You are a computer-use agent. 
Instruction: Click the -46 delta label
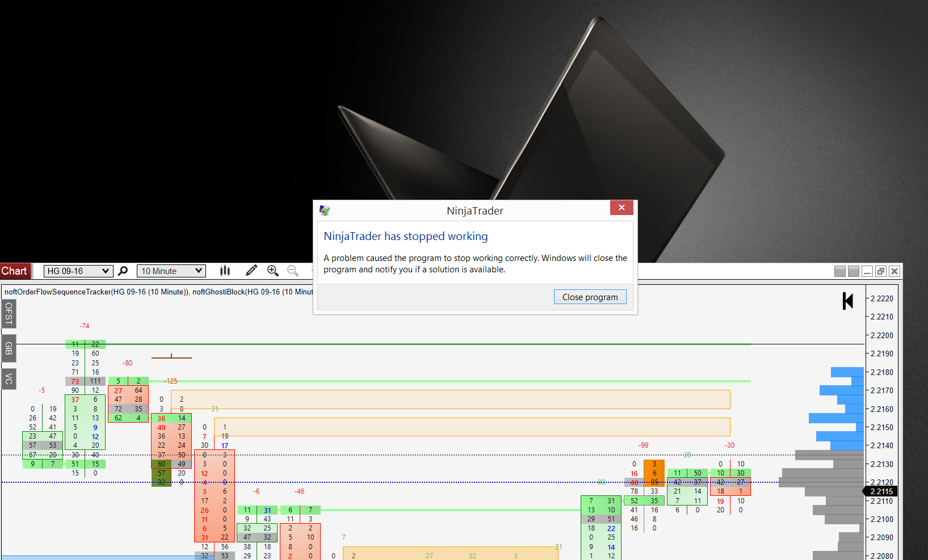point(299,491)
